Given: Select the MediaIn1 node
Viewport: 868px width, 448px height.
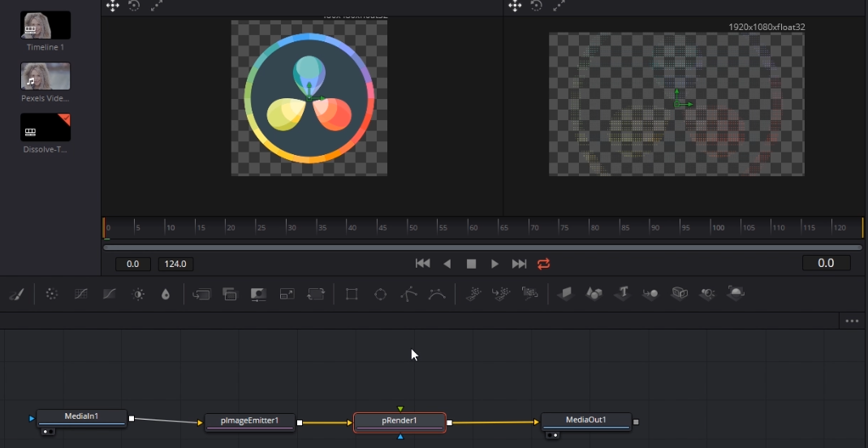Looking at the screenshot, I should pos(82,418).
